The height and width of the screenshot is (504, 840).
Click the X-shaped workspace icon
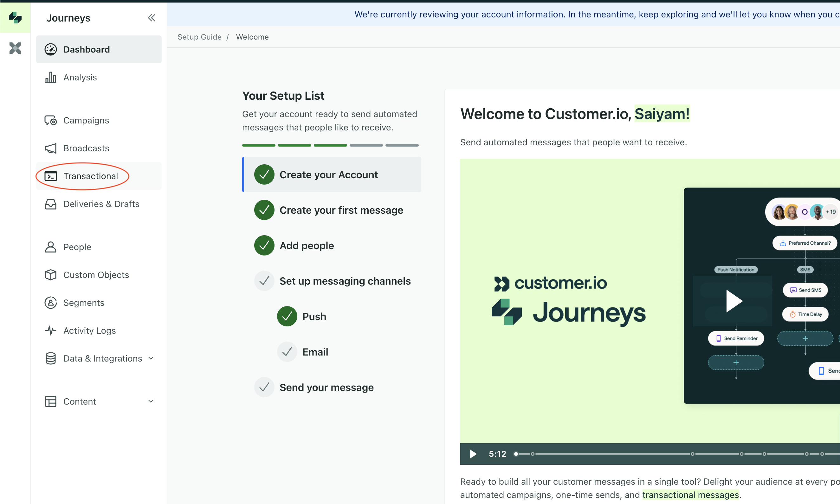pos(15,48)
